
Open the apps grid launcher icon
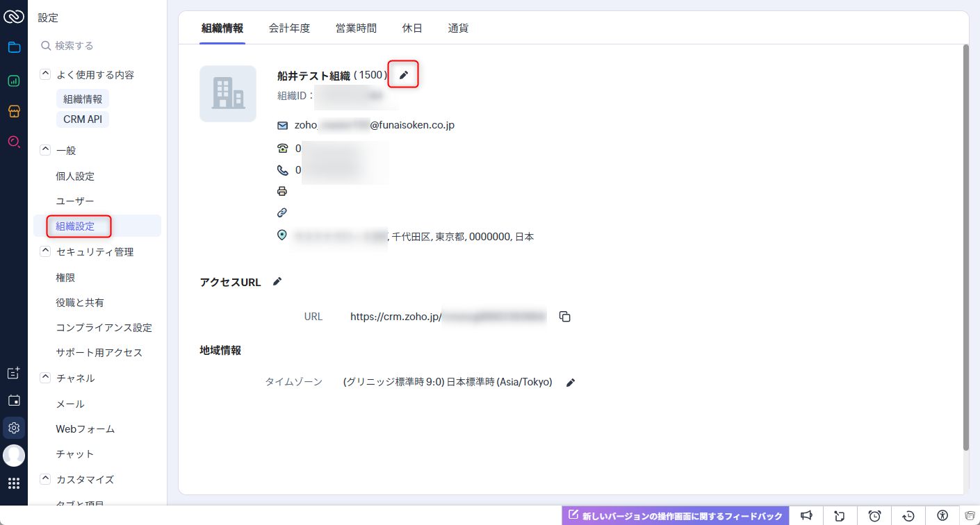14,483
